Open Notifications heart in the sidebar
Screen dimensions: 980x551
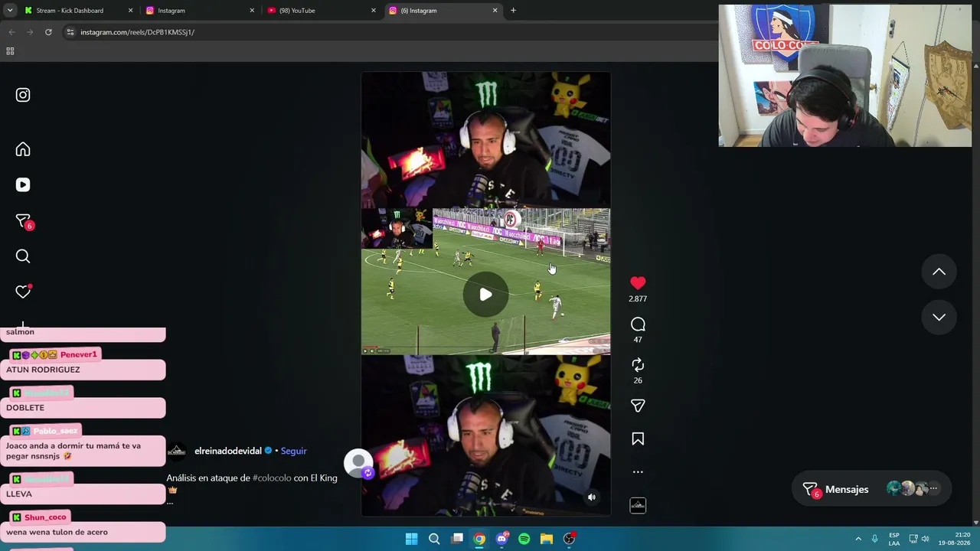[23, 292]
